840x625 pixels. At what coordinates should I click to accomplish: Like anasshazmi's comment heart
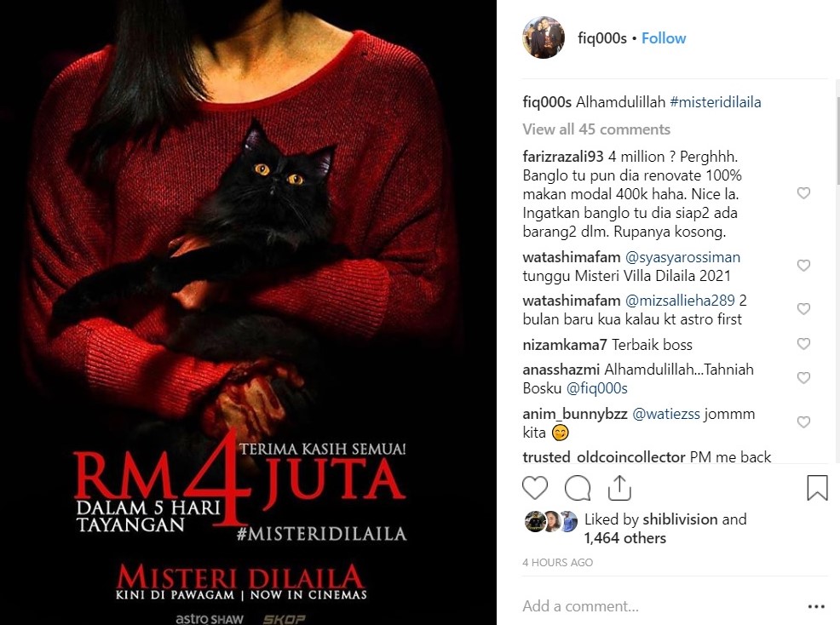click(803, 378)
